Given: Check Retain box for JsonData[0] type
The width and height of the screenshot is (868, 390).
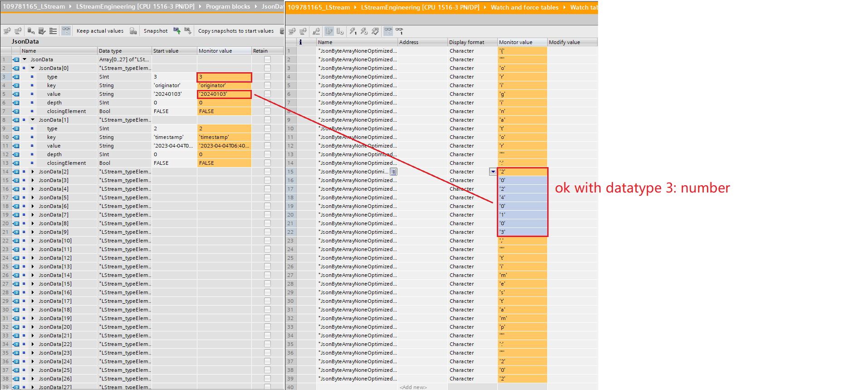Looking at the screenshot, I should pyautogui.click(x=267, y=77).
